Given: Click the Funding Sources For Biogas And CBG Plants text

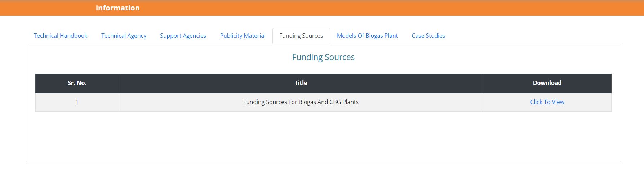Looking at the screenshot, I should [301, 102].
